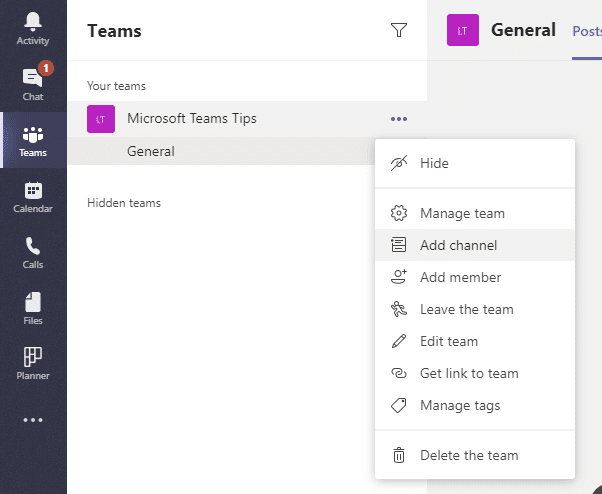Select the Microsoft Teams Tips team row
Screen dimensions: 602x494
[247, 119]
